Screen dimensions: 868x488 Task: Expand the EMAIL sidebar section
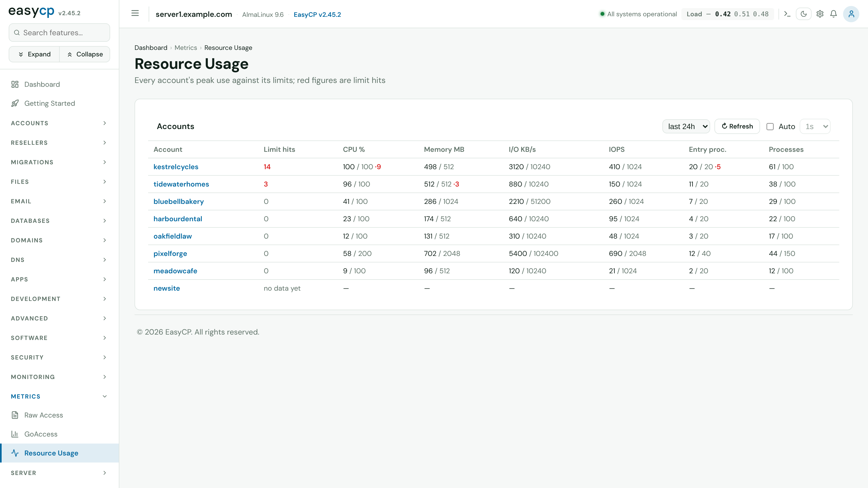(x=59, y=201)
